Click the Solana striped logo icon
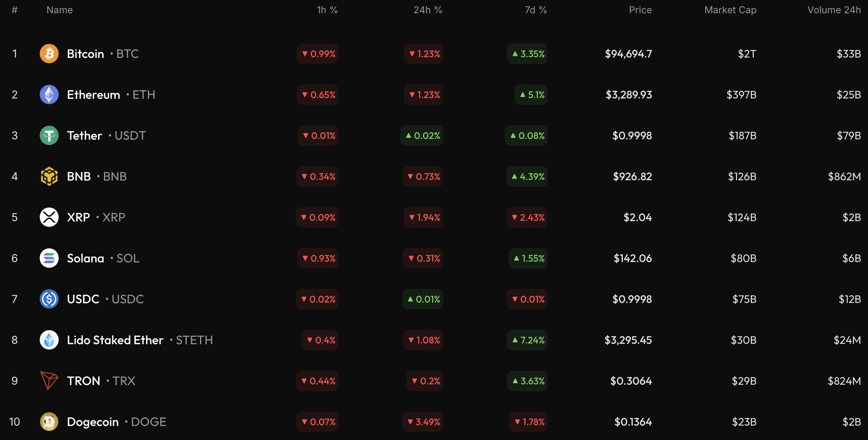Viewport: 868px width, 440px height. tap(49, 258)
